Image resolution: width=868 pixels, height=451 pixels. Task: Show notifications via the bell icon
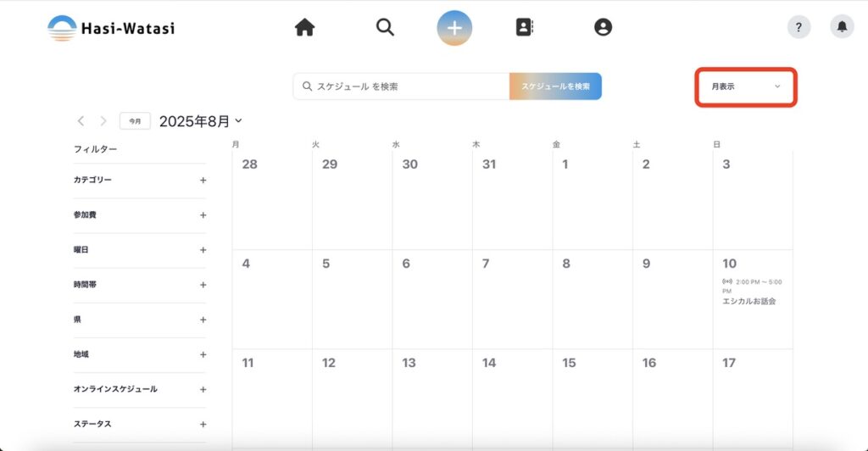coord(842,27)
